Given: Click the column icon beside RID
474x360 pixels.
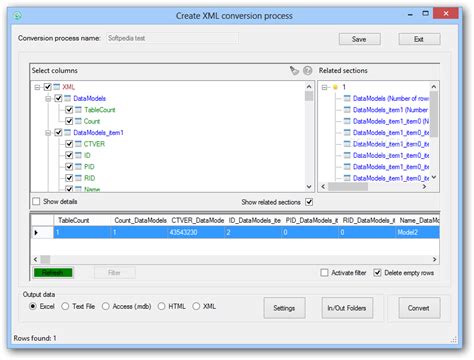Looking at the screenshot, I should tap(78, 178).
